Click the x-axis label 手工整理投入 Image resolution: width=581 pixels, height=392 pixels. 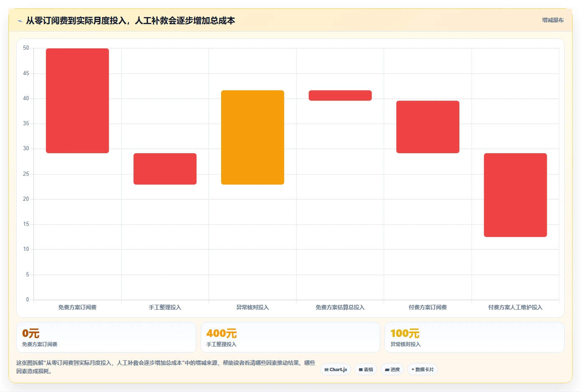pyautogui.click(x=165, y=307)
